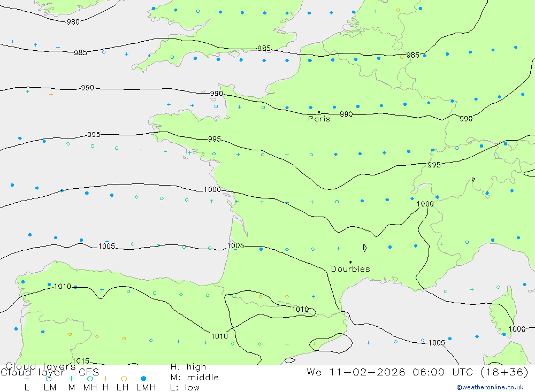Click the 'L: low' legend text

click(x=185, y=388)
